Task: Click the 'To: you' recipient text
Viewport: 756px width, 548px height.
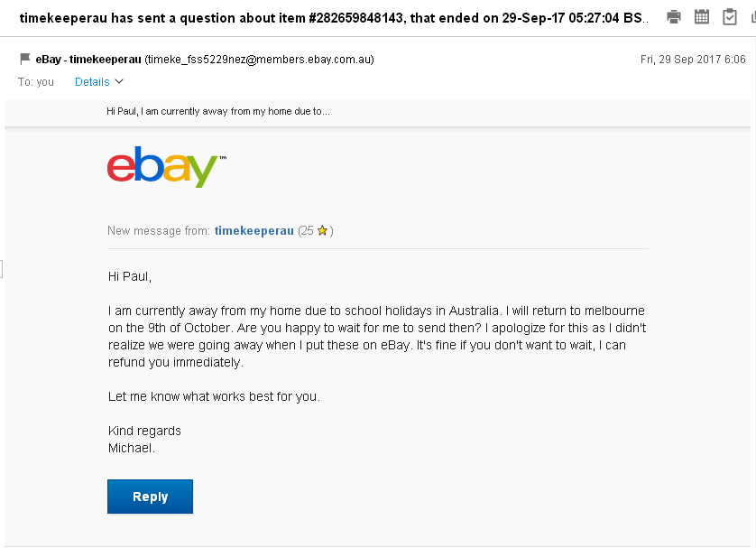Action: [36, 82]
